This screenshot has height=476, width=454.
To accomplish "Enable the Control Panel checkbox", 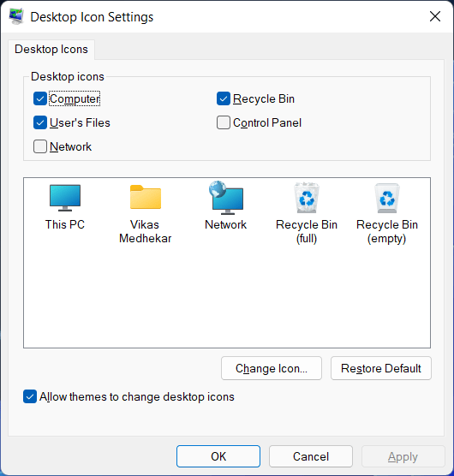I will (224, 122).
